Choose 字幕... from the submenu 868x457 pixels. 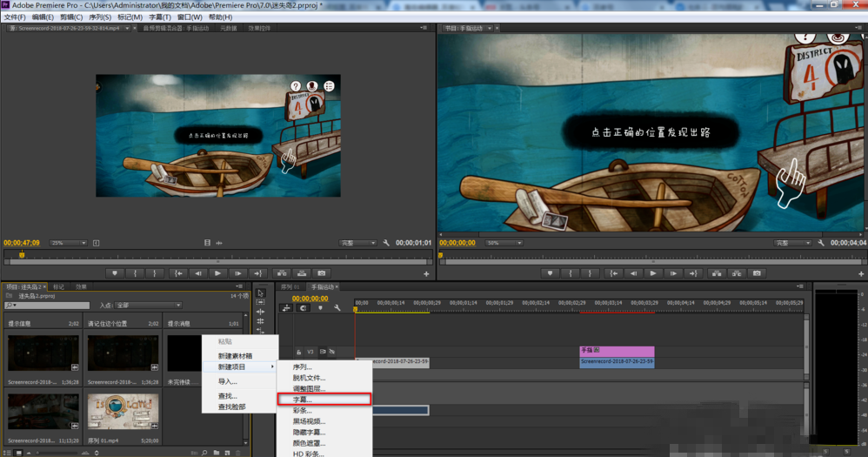303,400
